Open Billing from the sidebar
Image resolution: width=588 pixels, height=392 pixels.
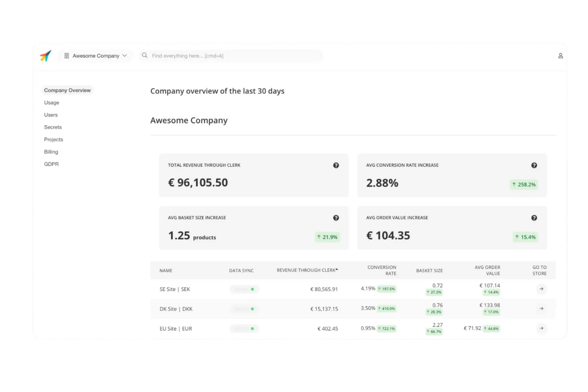[x=51, y=152]
